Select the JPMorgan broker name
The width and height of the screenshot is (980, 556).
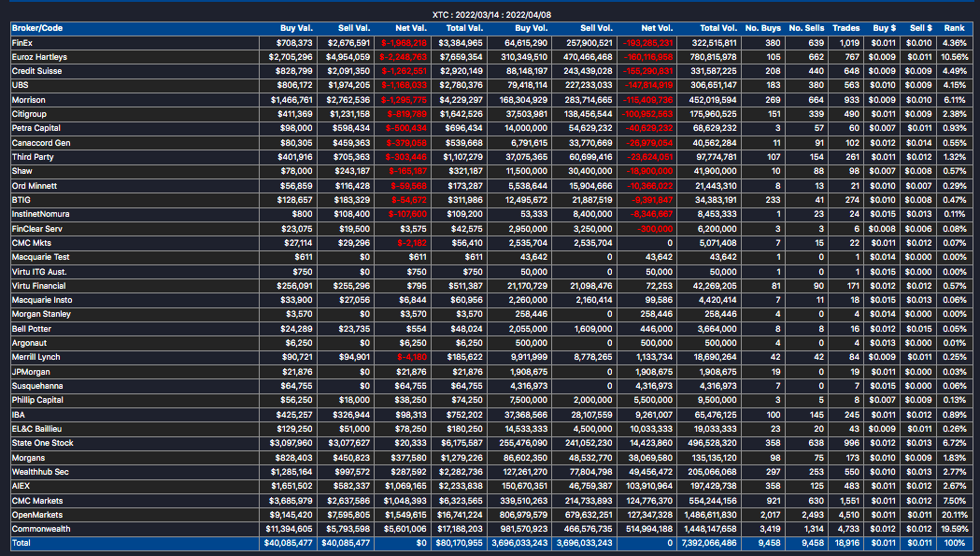point(31,372)
